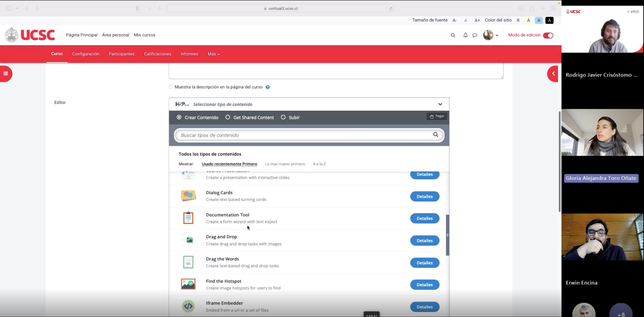Screen dimensions: 644x317
Task: Open Detalles for Find the Hotspot
Action: pos(424,285)
